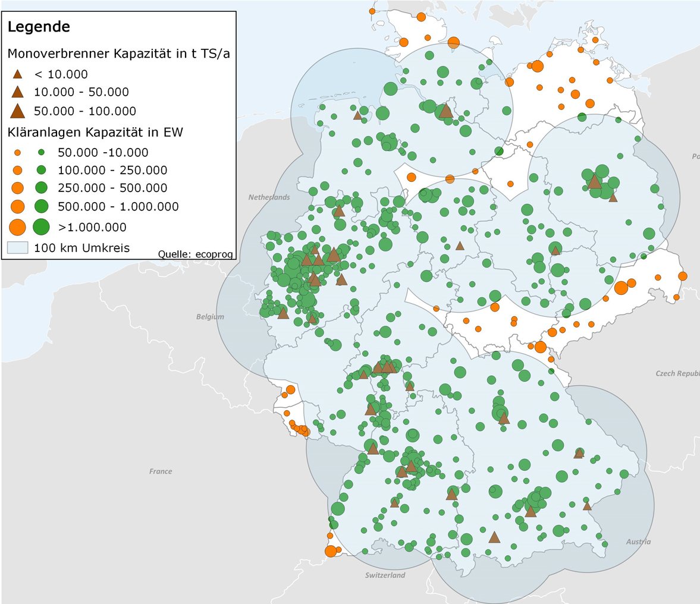Click orange circle in '>1.000.000' legend row
The height and width of the screenshot is (604, 700).
[17, 227]
